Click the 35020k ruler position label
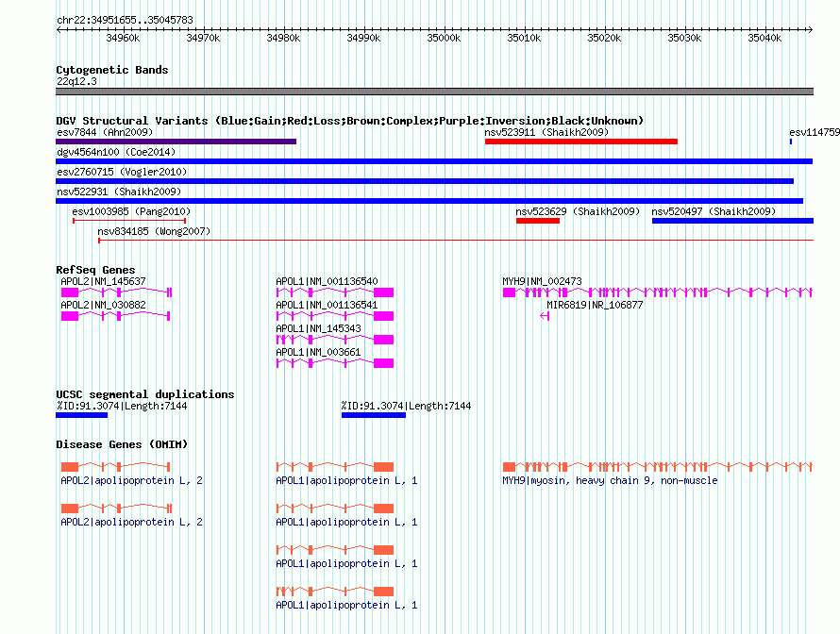Viewport: 840px width, 634px height. (x=604, y=38)
